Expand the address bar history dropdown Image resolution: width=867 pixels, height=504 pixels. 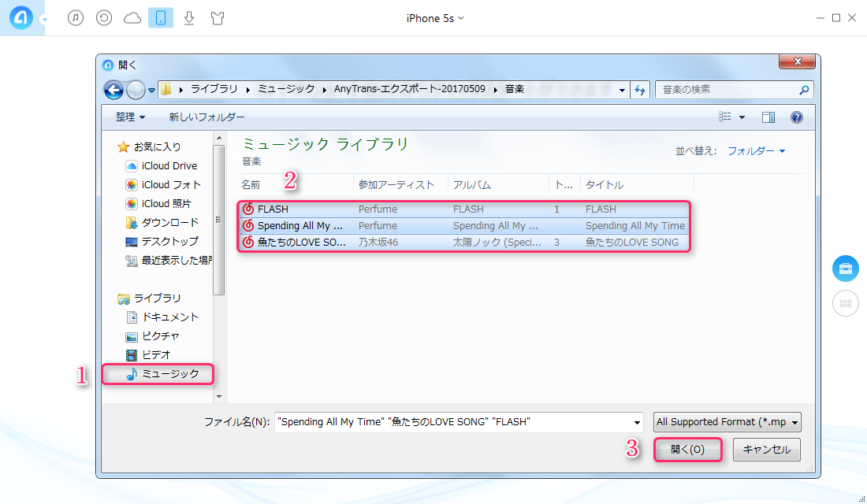click(x=622, y=90)
